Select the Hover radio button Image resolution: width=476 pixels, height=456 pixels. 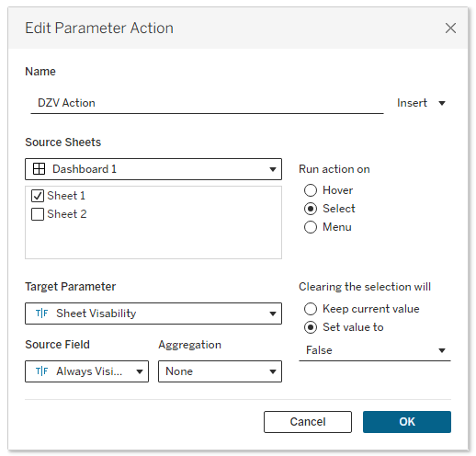311,190
